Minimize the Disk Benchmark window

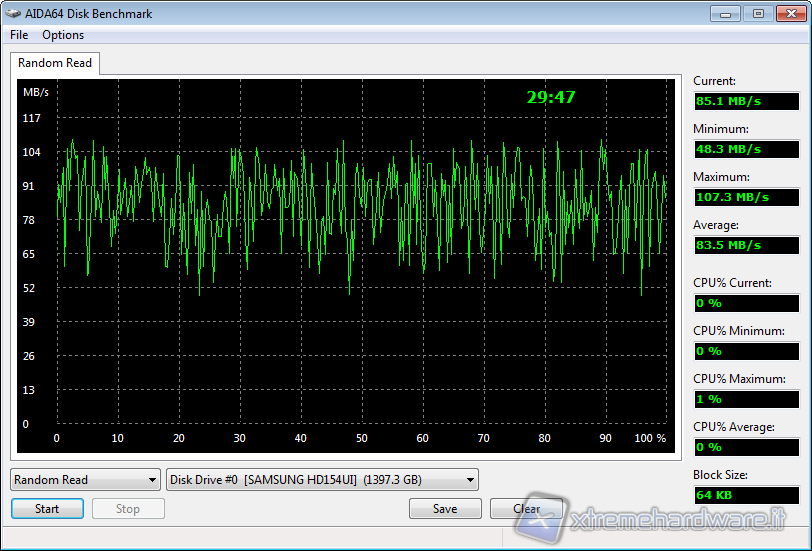pyautogui.click(x=726, y=13)
